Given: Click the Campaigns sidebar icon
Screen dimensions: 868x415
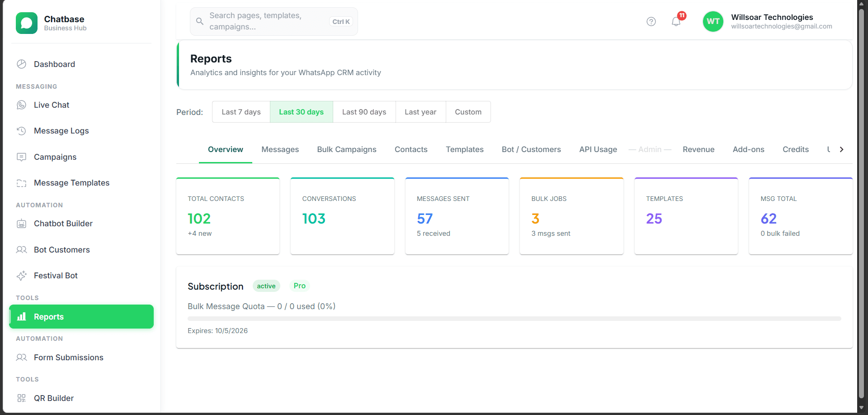Looking at the screenshot, I should point(21,157).
